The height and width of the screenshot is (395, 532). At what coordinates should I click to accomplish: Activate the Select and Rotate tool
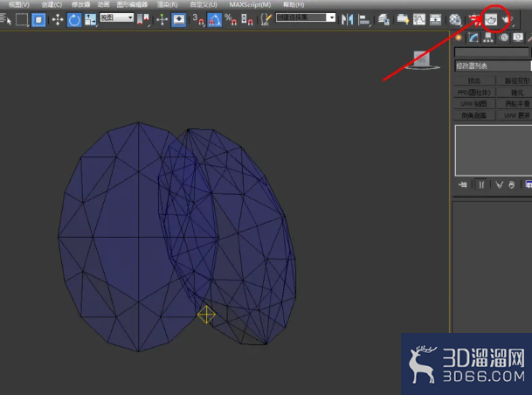(x=74, y=20)
